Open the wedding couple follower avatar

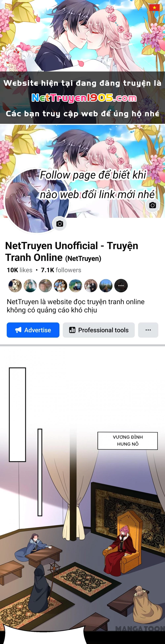point(91,286)
